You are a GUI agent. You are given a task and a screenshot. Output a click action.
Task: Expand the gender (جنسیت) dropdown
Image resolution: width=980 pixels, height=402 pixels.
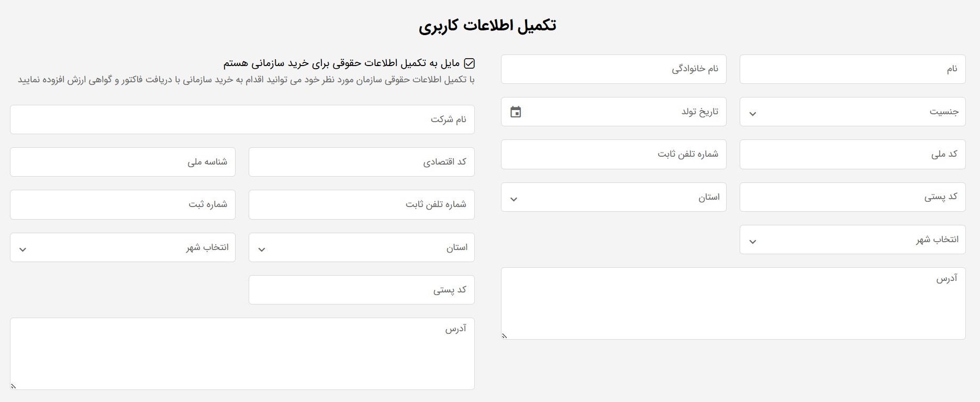point(852,112)
